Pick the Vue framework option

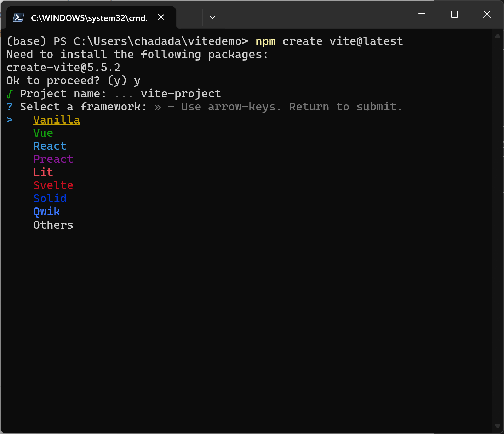43,133
